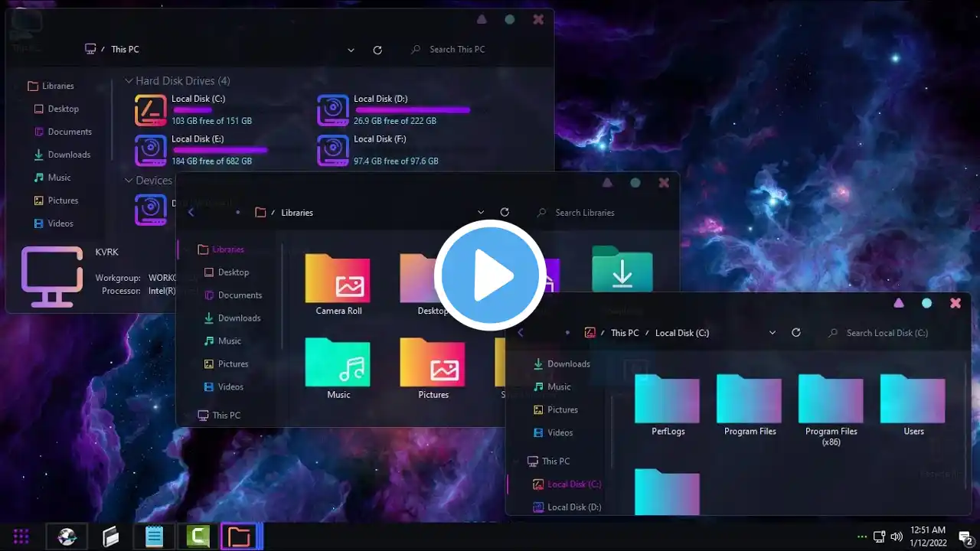This screenshot has height=551, width=980.
Task: Select Documents in Libraries window sidebar
Action: [233, 295]
